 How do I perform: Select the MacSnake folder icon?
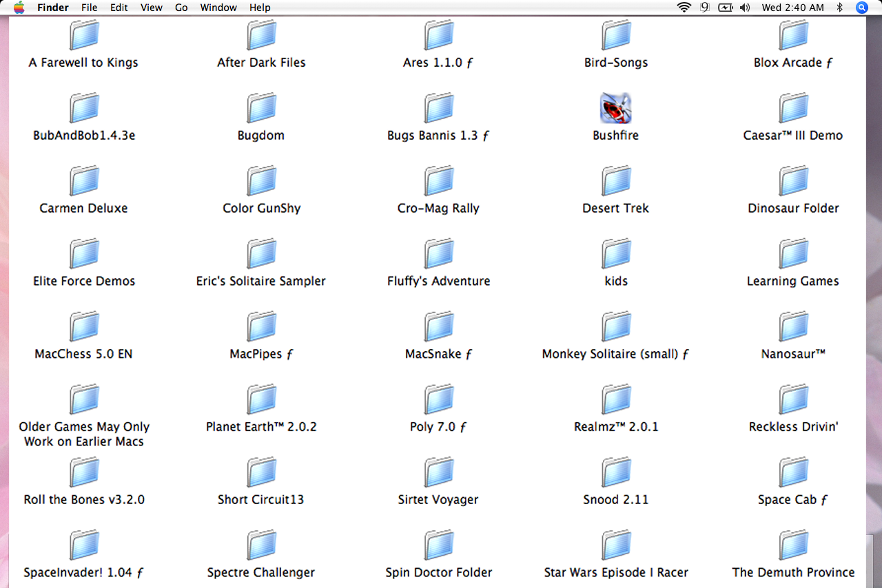439,326
